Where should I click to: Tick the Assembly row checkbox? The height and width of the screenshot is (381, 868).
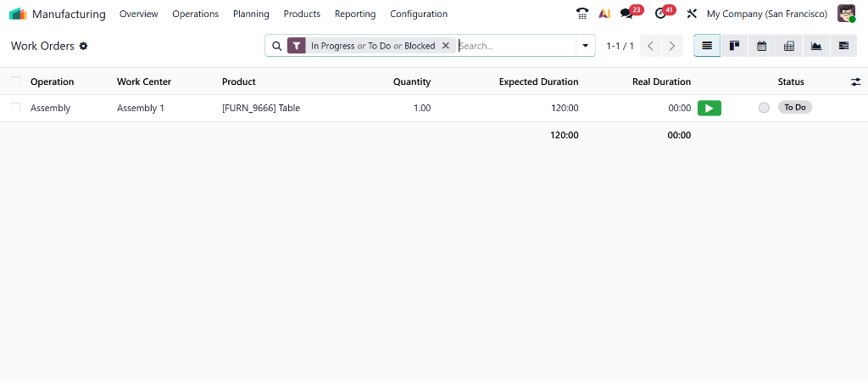(x=15, y=108)
